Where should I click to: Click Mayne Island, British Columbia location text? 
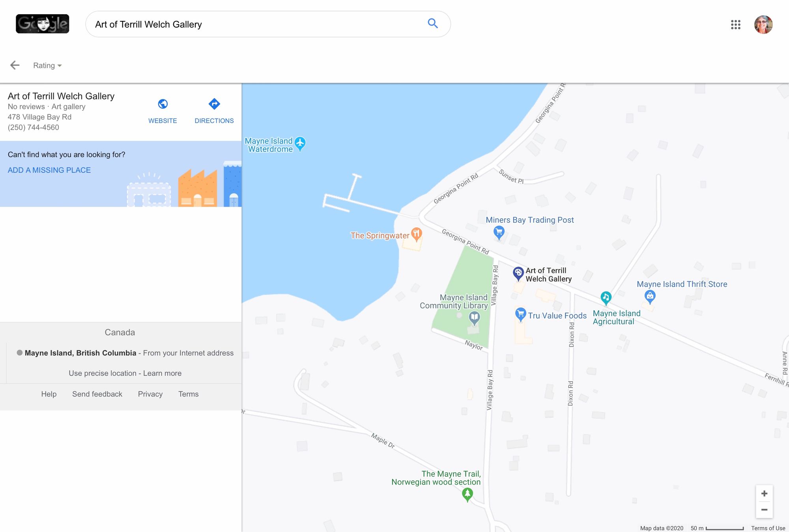80,353
